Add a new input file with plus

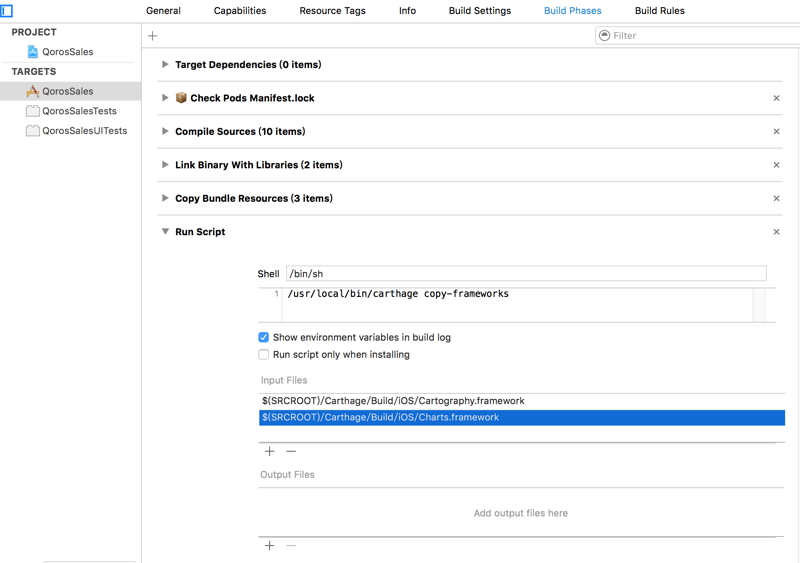269,452
